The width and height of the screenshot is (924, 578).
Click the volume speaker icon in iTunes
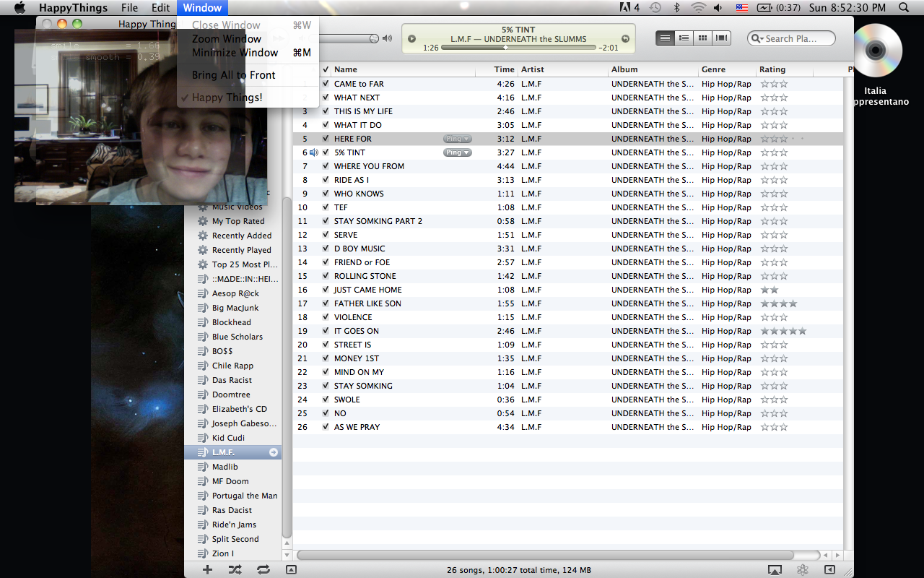tap(388, 38)
